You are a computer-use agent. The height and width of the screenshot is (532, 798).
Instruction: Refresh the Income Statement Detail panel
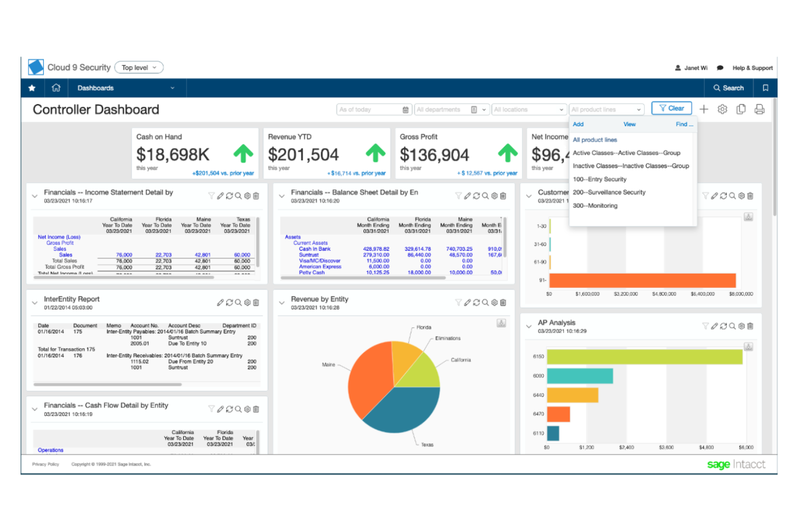(x=229, y=196)
